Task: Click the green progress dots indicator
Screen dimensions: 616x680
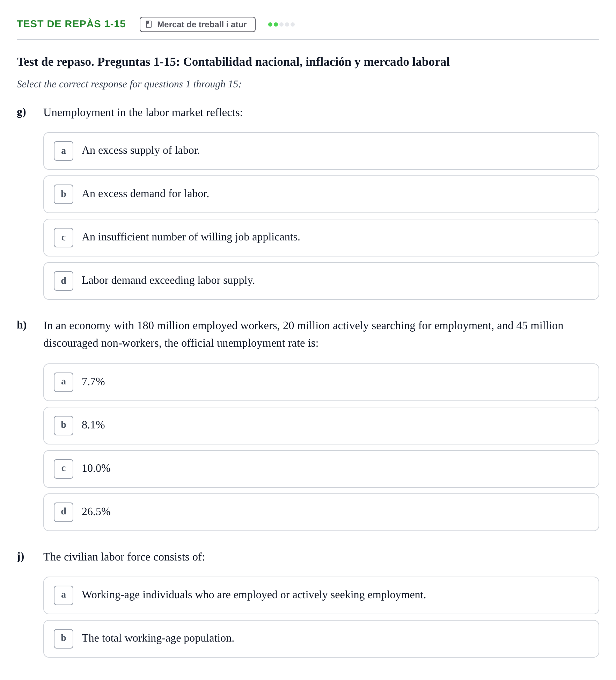Action: click(x=281, y=24)
